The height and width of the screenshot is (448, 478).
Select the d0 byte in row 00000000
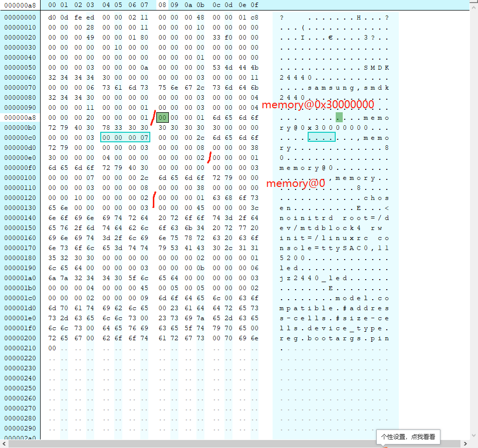click(52, 18)
